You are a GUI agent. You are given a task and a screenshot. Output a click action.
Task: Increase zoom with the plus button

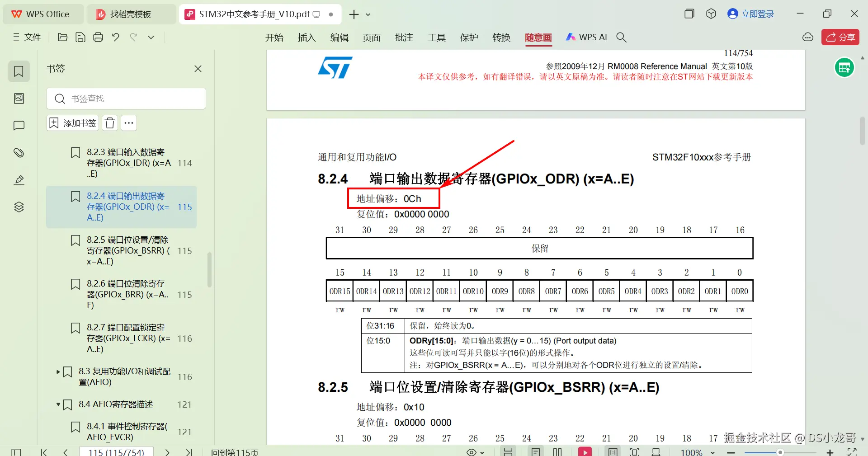tap(830, 452)
